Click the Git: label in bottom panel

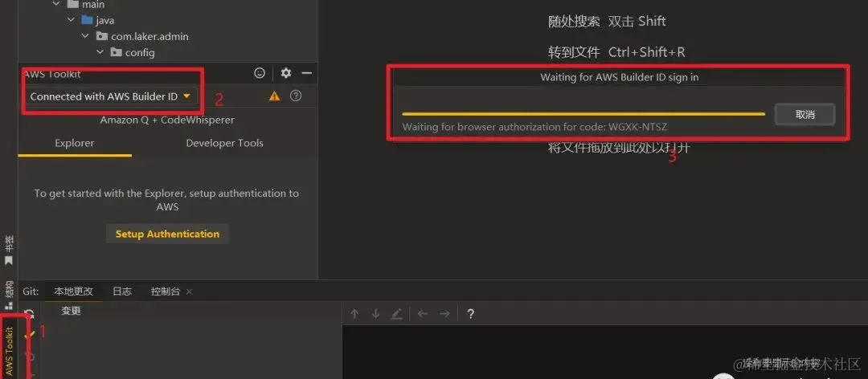click(31, 291)
